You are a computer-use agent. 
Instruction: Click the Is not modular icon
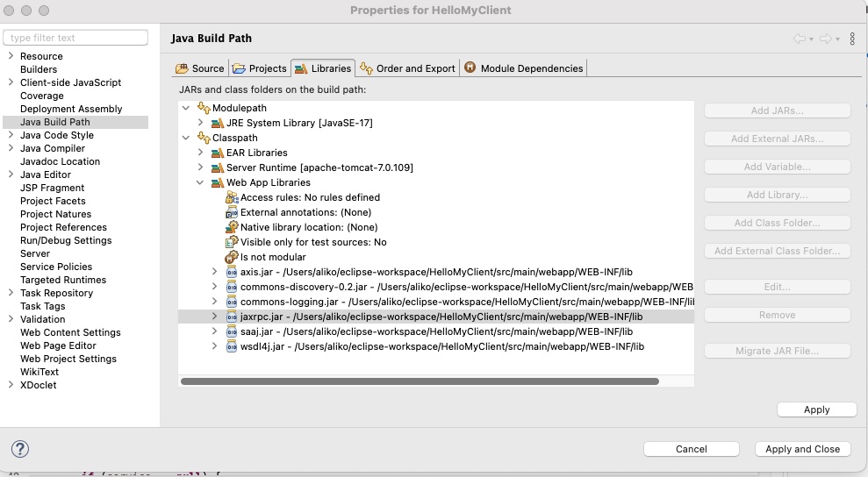coord(232,257)
